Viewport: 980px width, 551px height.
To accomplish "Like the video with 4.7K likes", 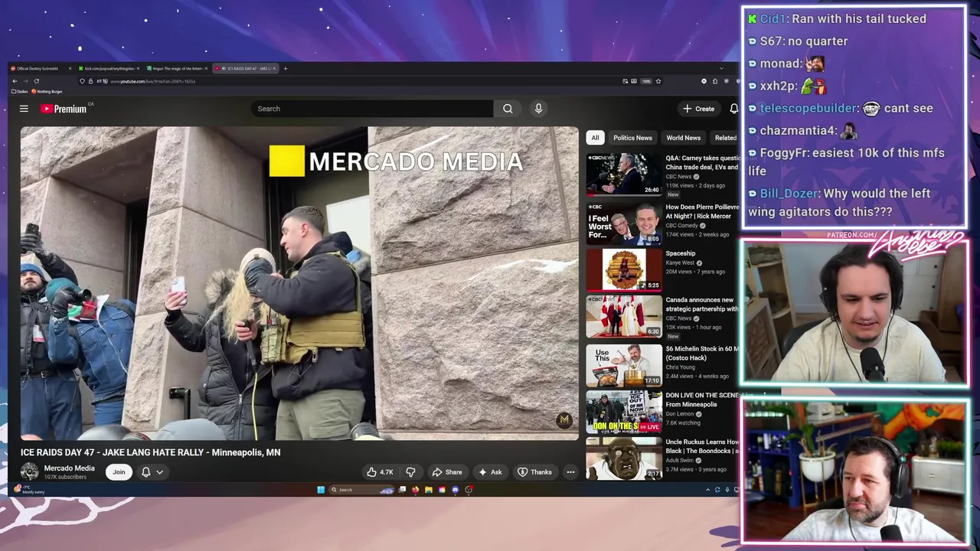I will click(381, 472).
